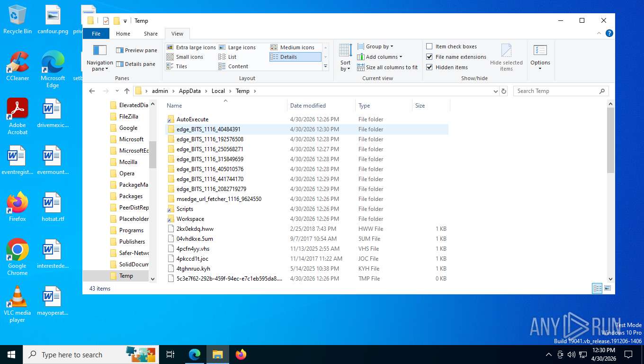This screenshot has height=364, width=644.
Task: Switch to Content layout
Action: 233,66
